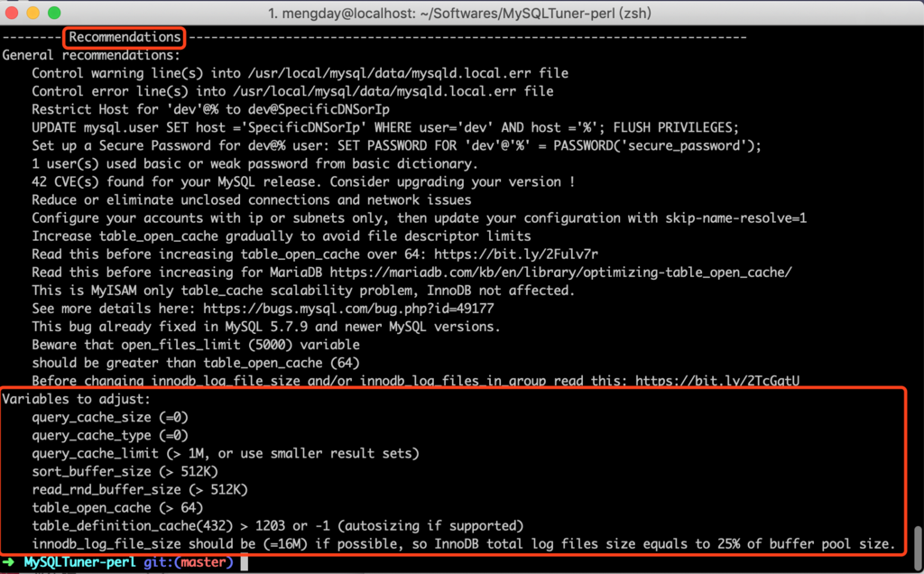Click the green prompt arrow
Screen dimensions: 924x574
pos(9,563)
